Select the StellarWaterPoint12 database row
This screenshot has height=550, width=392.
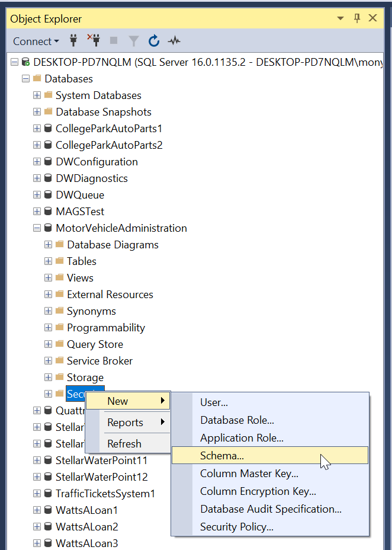102,477
